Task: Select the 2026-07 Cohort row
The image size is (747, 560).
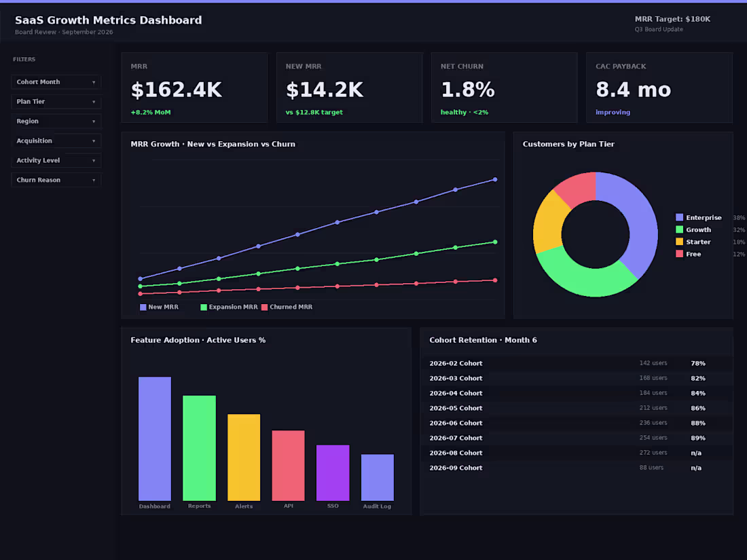Action: [577, 438]
